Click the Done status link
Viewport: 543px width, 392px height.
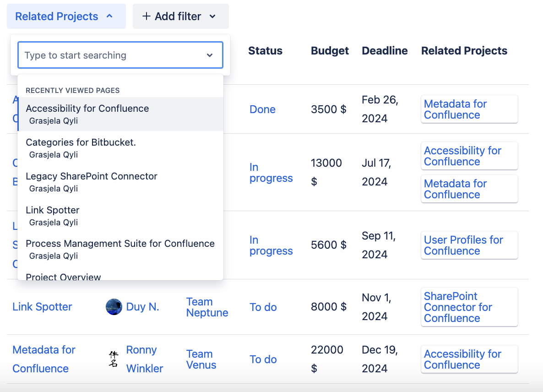pos(262,109)
